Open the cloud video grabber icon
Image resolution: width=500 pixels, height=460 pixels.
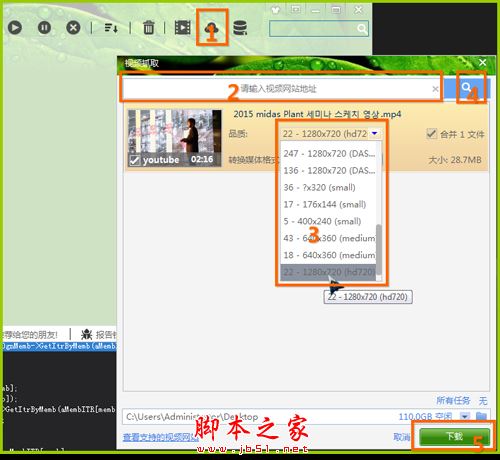[x=212, y=27]
